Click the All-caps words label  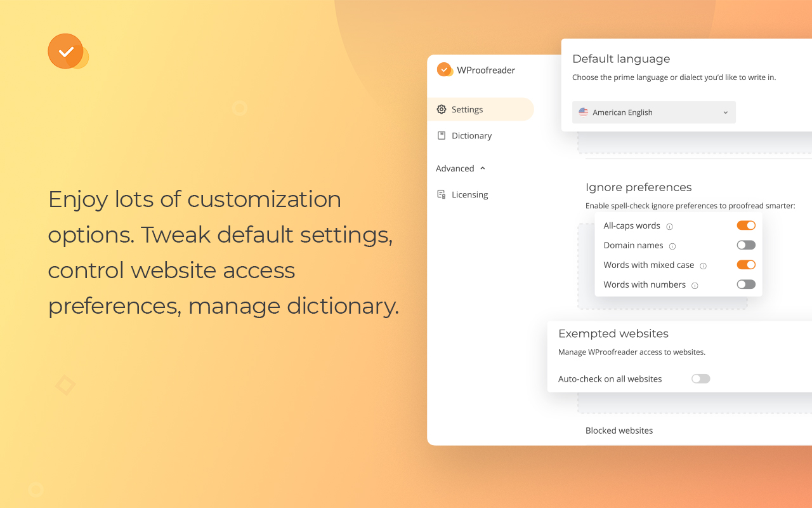(x=632, y=225)
